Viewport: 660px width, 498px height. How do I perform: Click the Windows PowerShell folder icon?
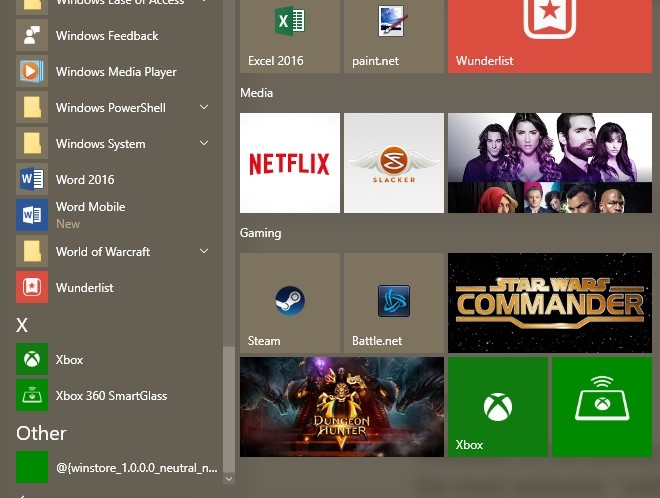pyautogui.click(x=32, y=107)
